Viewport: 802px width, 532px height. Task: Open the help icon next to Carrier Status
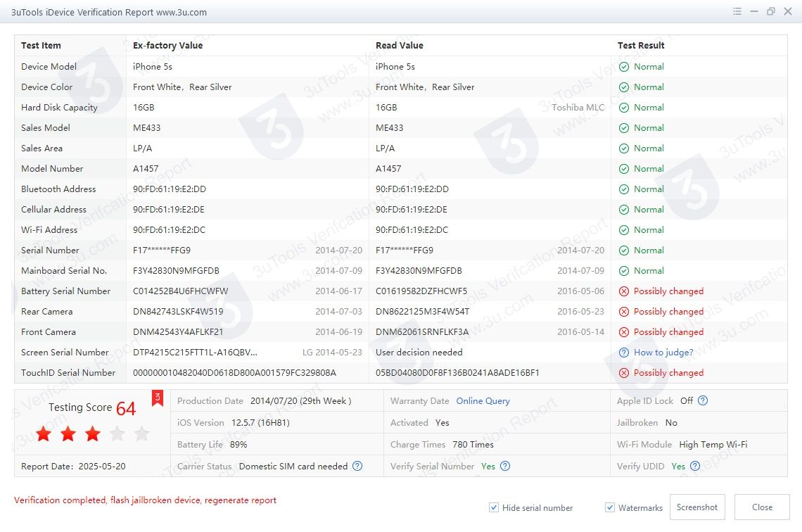357,466
